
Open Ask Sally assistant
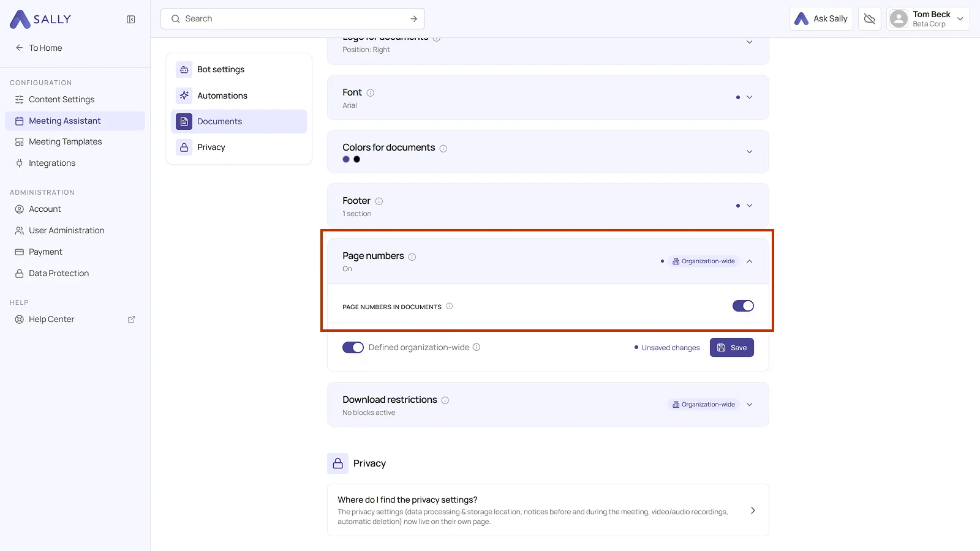[821, 19]
